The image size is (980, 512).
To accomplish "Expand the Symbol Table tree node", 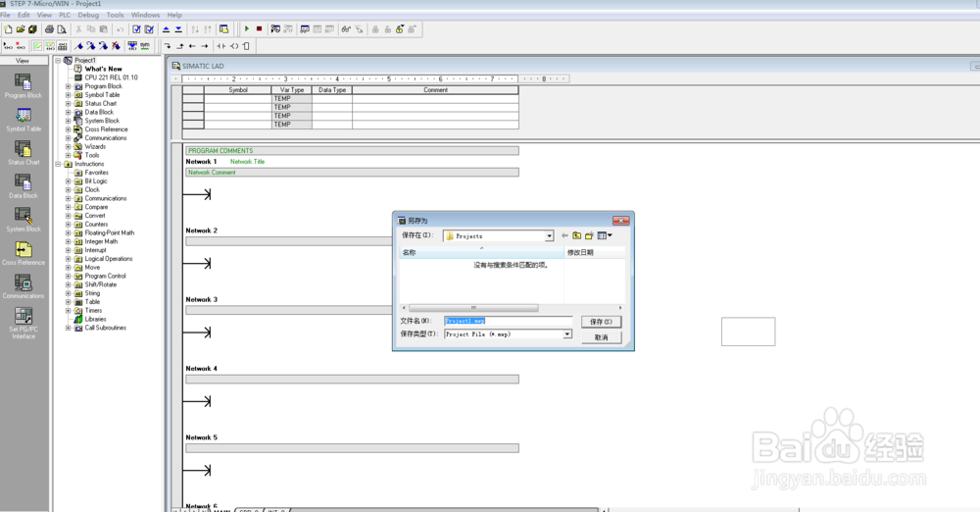I will coord(69,95).
